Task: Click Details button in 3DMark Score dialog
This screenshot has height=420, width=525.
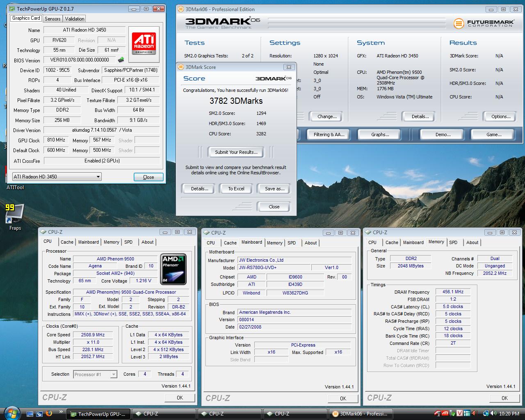Action: point(199,189)
